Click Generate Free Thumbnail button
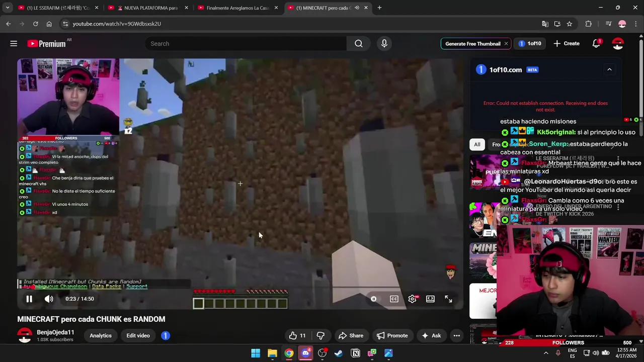 point(472,44)
